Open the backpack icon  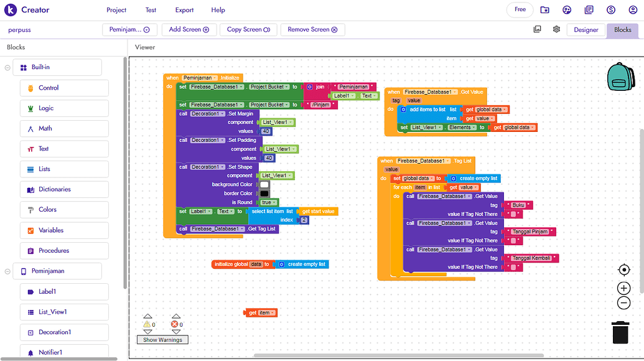coord(621,77)
